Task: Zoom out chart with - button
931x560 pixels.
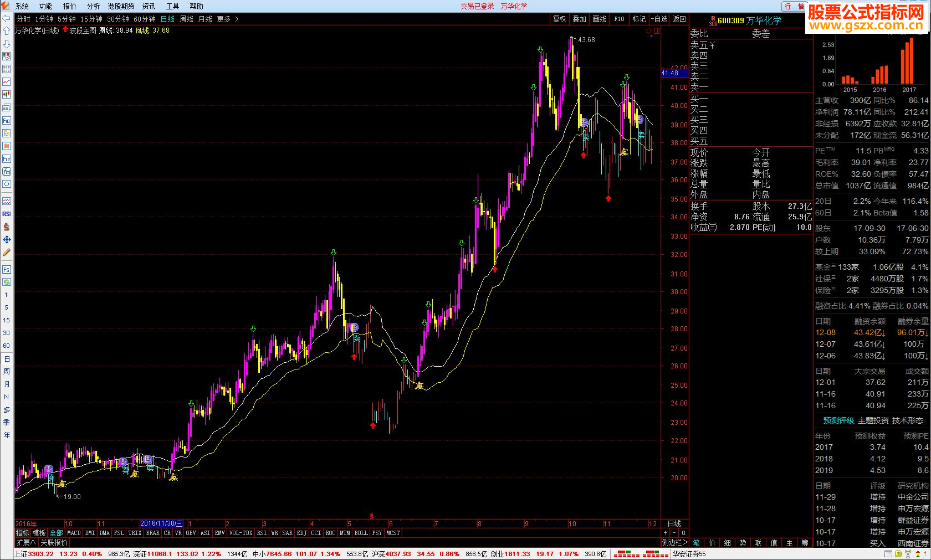Action: (x=674, y=533)
